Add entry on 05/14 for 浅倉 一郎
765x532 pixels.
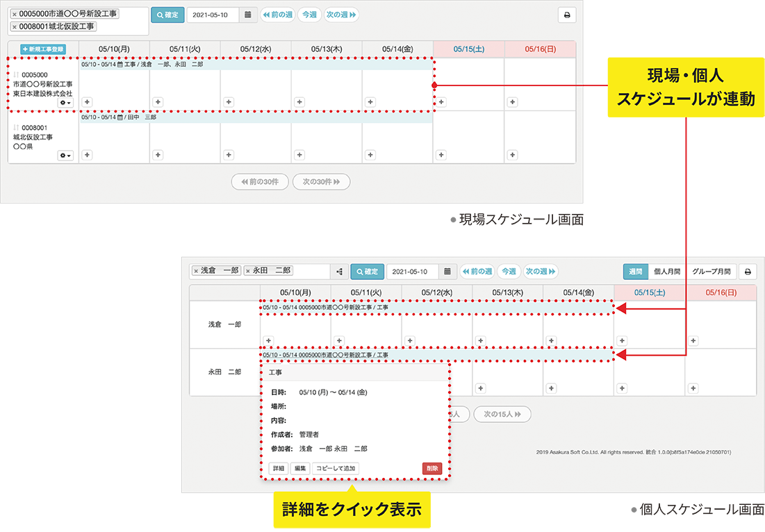(551, 341)
